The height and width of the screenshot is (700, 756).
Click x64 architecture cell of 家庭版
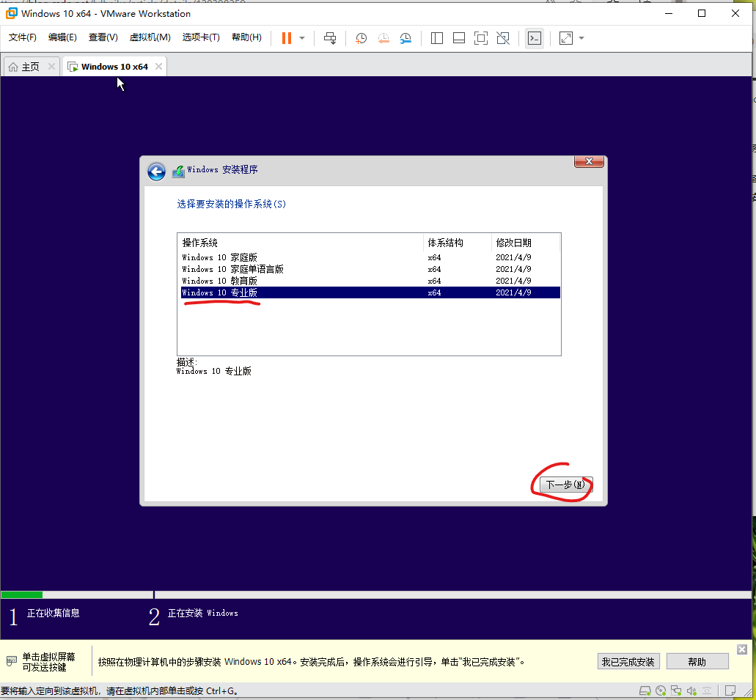click(x=434, y=257)
